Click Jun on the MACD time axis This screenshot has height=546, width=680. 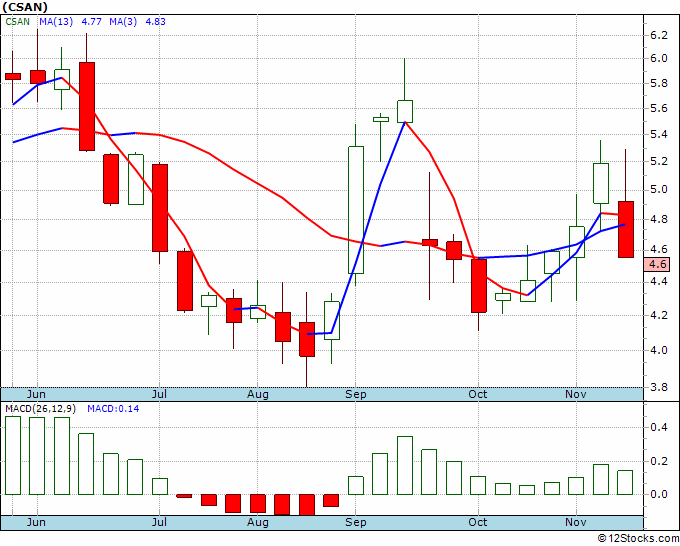pyautogui.click(x=36, y=522)
